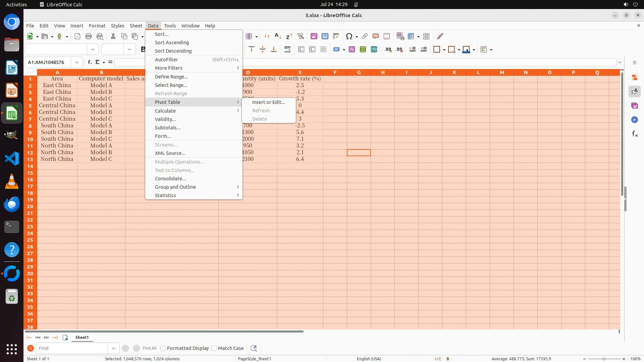Open the Find field history dropdown
644x362 pixels.
[114, 348]
